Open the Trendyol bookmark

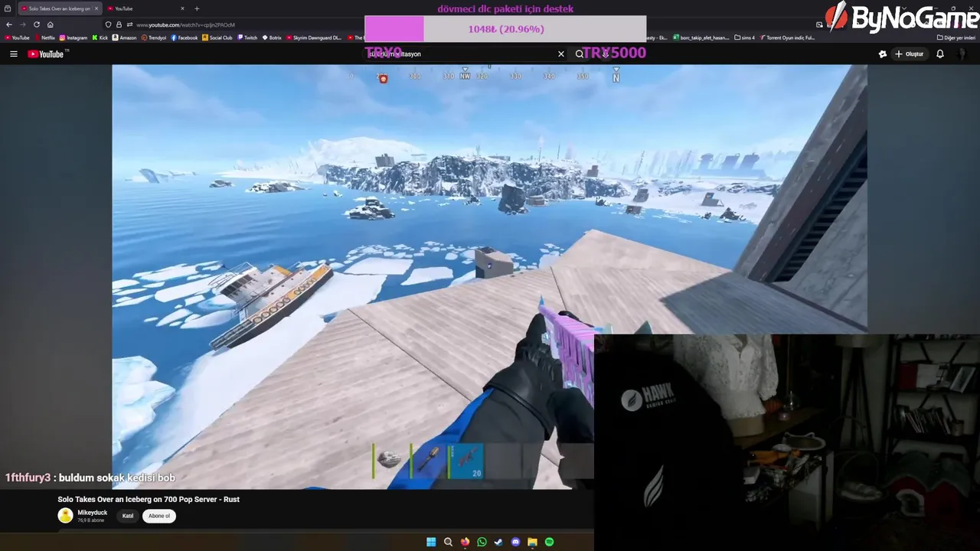154,37
